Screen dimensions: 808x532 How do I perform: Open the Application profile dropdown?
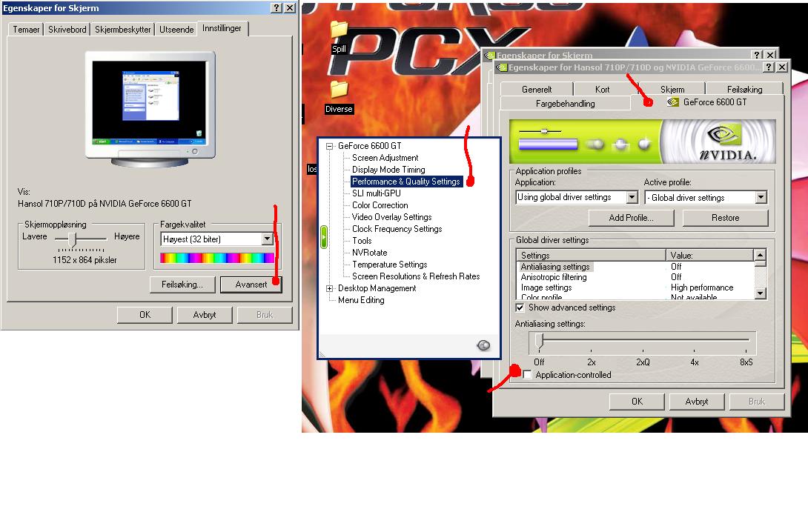click(x=632, y=197)
